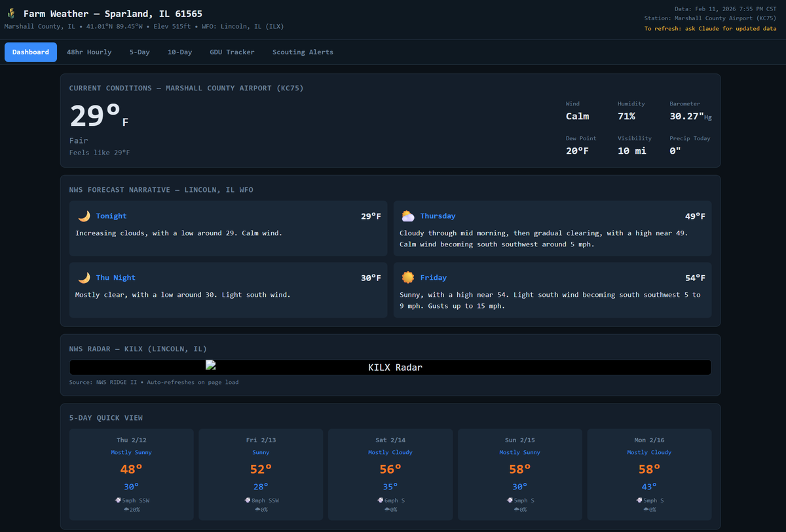Open the Thu 2/12 day card header
Screen dimensions: 786x532
(x=132, y=440)
